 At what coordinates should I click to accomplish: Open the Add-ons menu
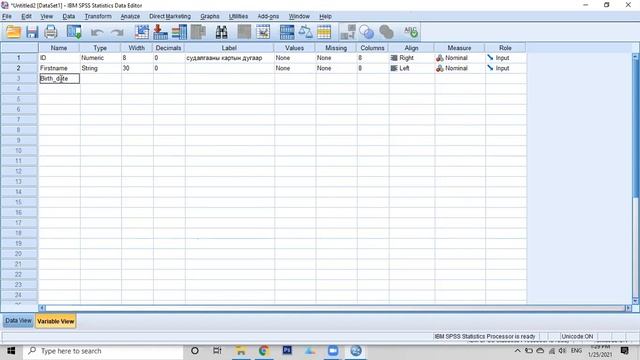[x=268, y=16]
